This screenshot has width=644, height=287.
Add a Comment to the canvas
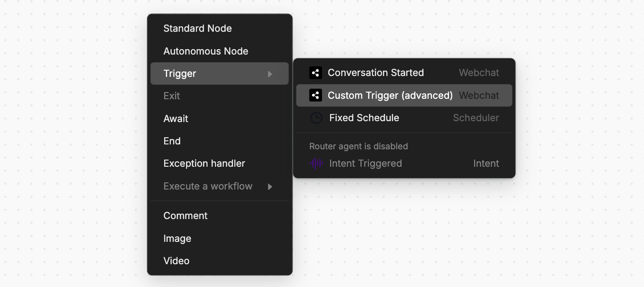(x=220, y=216)
